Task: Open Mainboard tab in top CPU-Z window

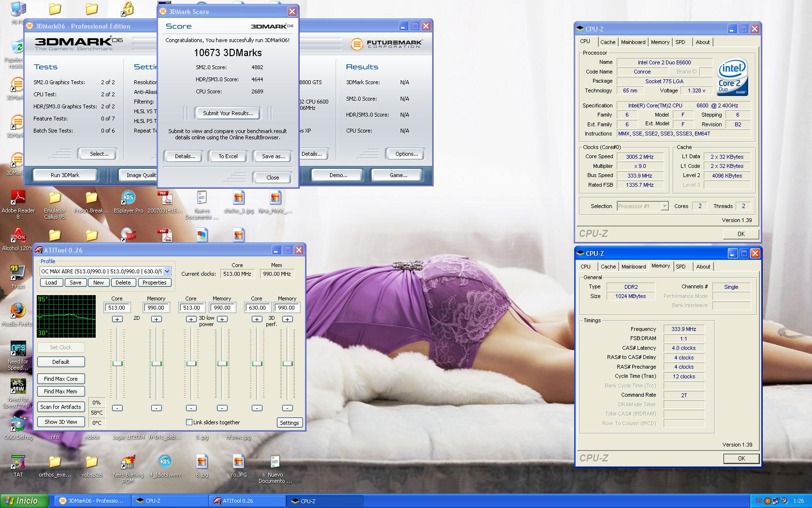Action: (633, 42)
